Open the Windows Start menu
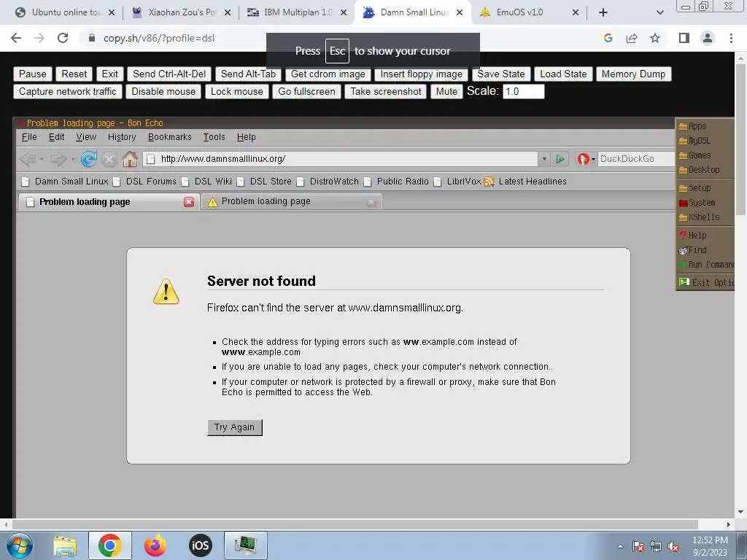 (20, 545)
